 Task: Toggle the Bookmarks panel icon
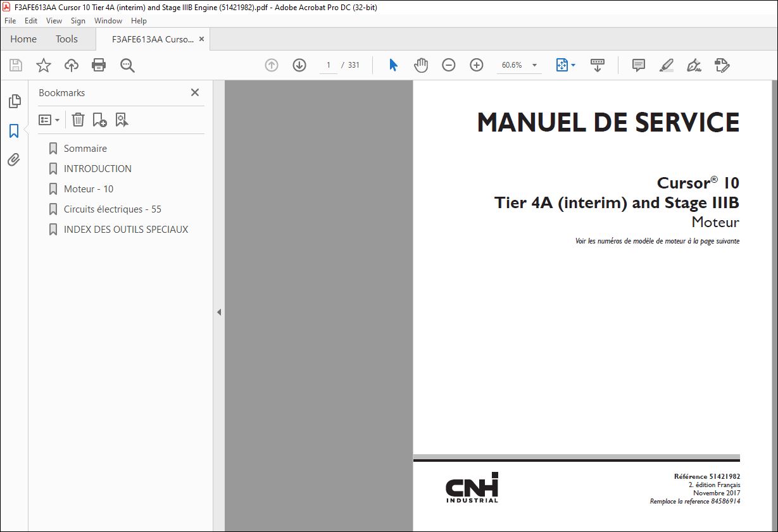click(14, 131)
